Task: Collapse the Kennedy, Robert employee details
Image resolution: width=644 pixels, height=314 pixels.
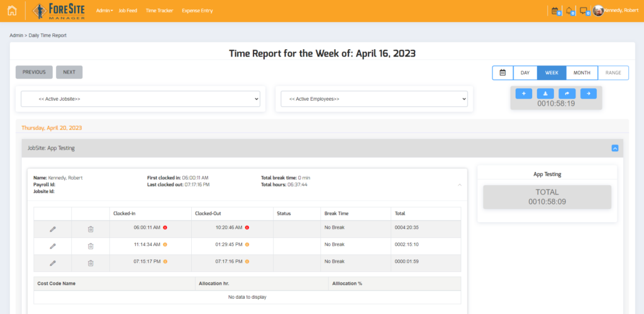Action: point(458,185)
